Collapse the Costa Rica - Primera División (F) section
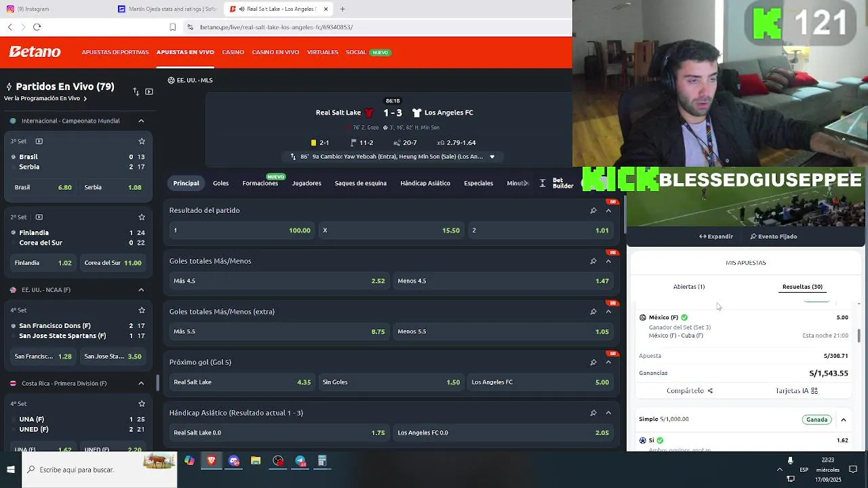The height and width of the screenshot is (488, 868). [141, 383]
